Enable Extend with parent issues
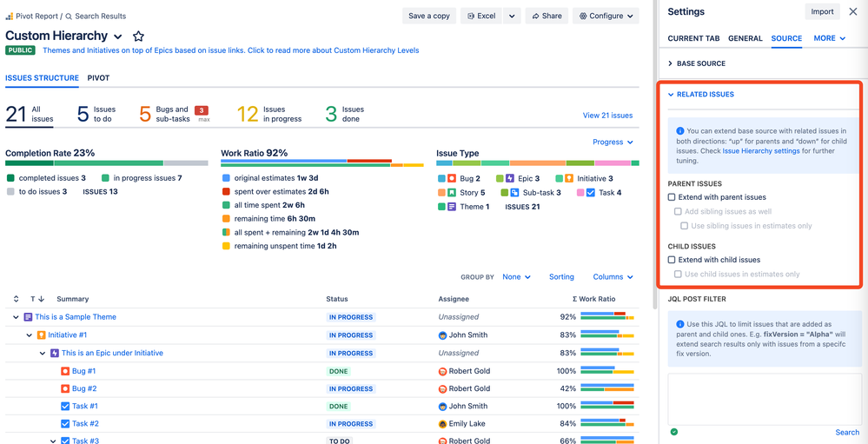868x444 pixels. 672,197
